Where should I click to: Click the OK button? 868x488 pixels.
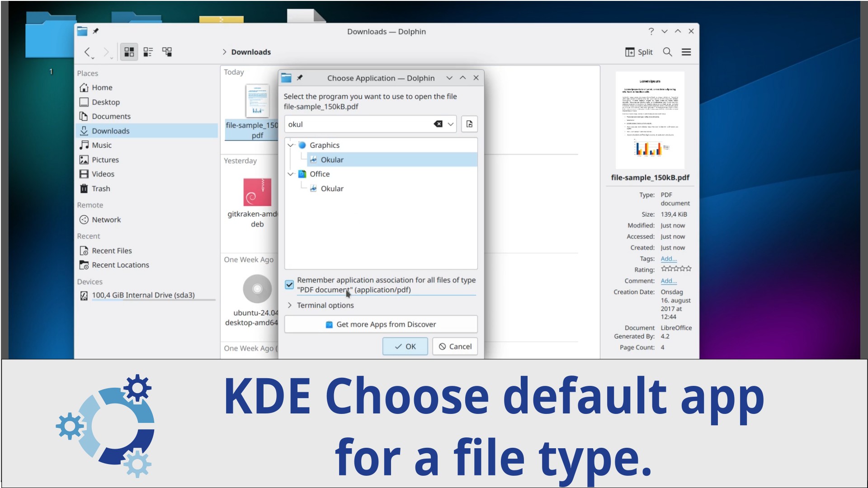tap(405, 347)
